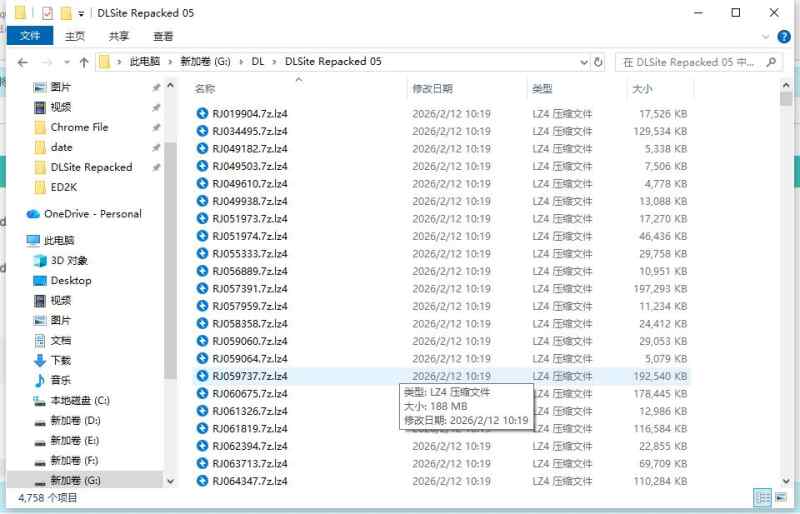Click the Up one level arrow
Viewport: 800px width, 514px height.
click(84, 62)
